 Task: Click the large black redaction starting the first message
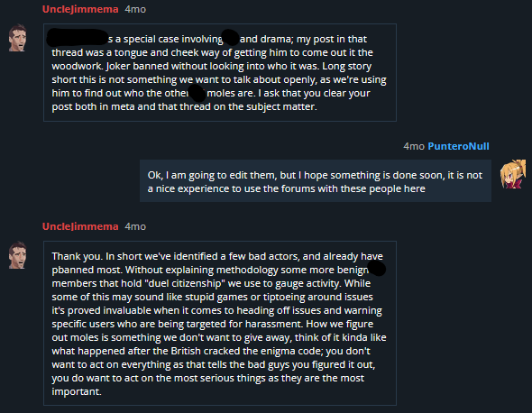[78, 37]
